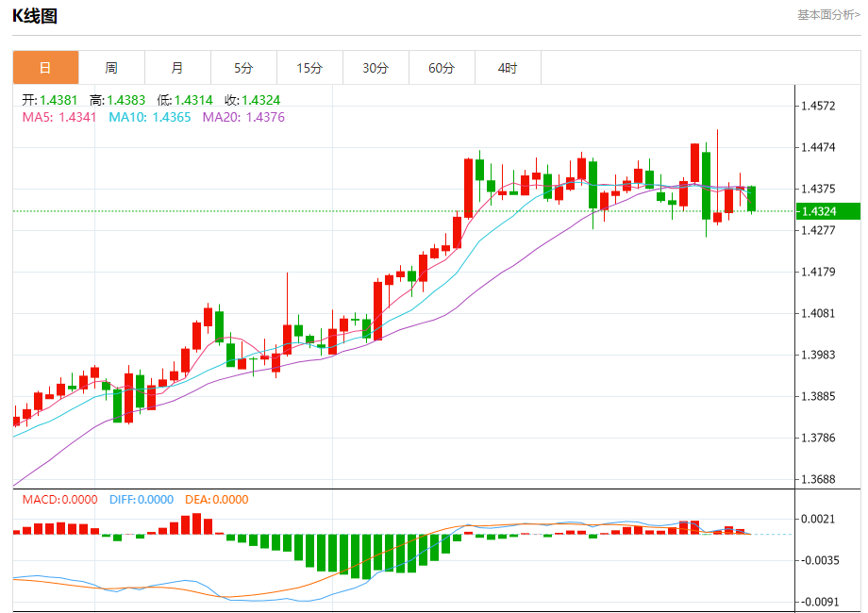The image size is (868, 613).
Task: Click the green current price tag 1.4324
Action: pos(828,211)
